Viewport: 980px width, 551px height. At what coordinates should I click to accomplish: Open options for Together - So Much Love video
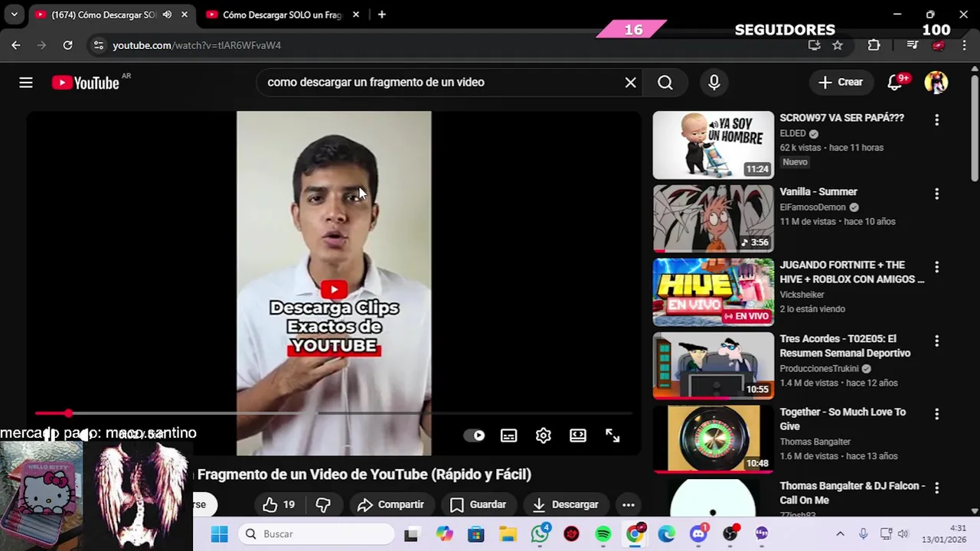(x=936, y=414)
